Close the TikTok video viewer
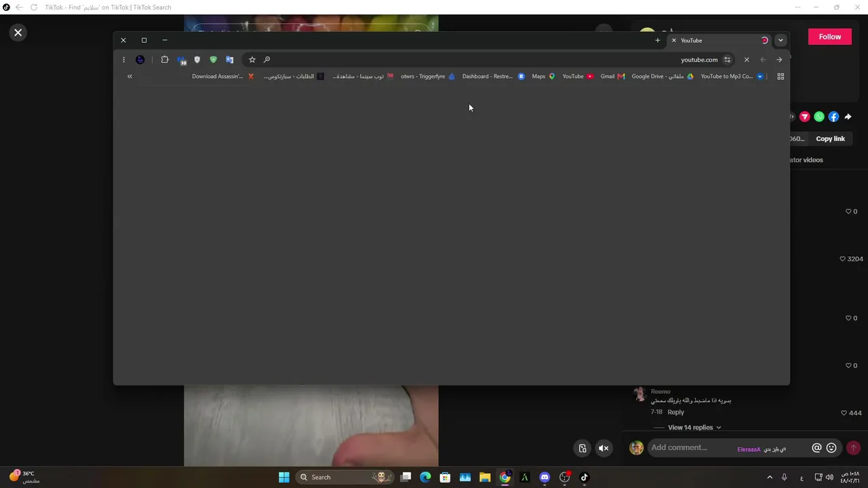 click(x=18, y=33)
